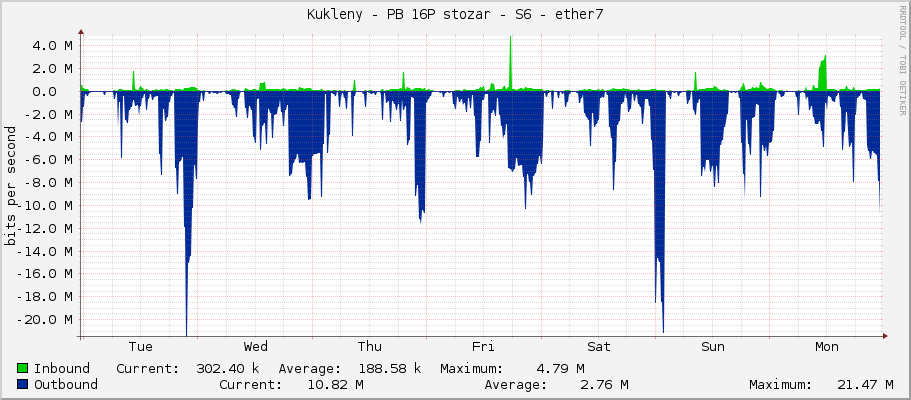Click the Sun label on the x-axis
The width and height of the screenshot is (911, 400).
[713, 347]
